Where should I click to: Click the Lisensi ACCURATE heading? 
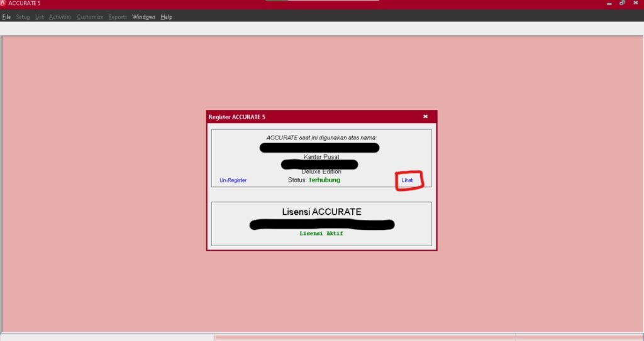(321, 212)
